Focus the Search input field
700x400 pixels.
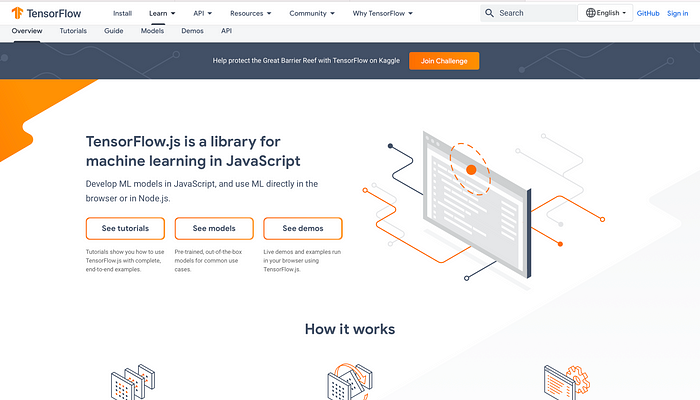tap(529, 13)
